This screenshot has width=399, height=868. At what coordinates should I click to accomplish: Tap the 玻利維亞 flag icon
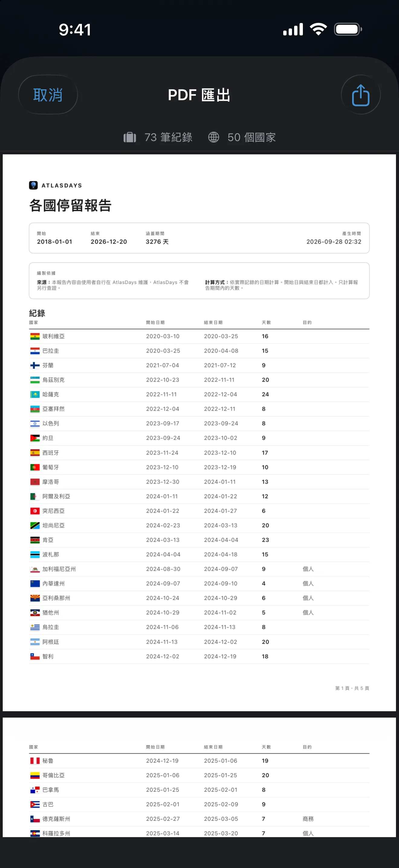35,336
